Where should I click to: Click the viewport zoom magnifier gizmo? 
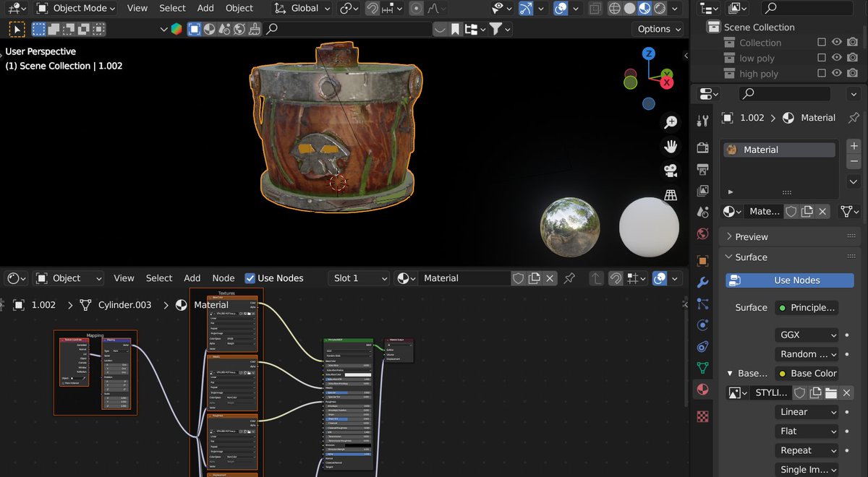(x=671, y=122)
